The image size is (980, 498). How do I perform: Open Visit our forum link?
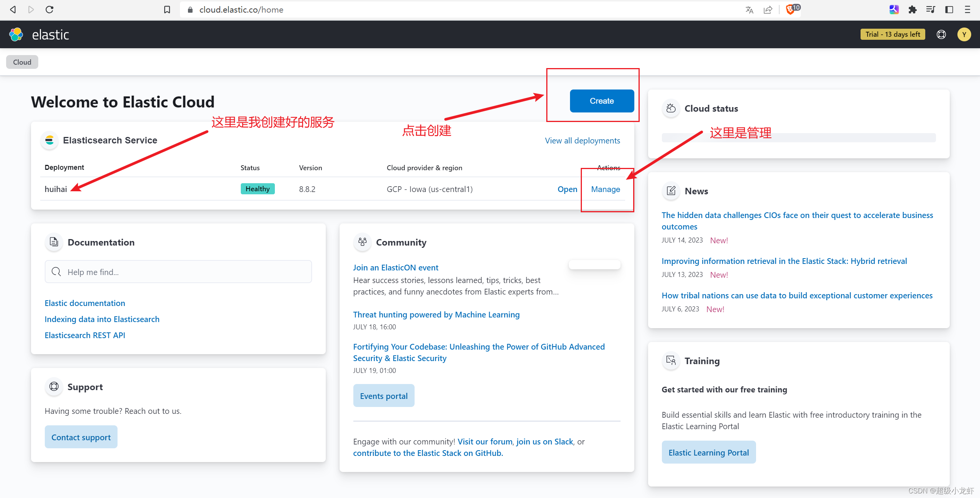(485, 441)
